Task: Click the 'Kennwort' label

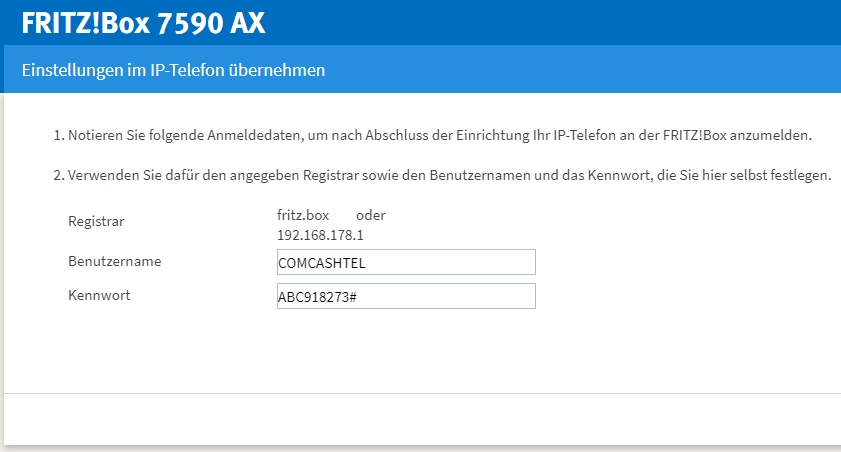Action: point(99,295)
